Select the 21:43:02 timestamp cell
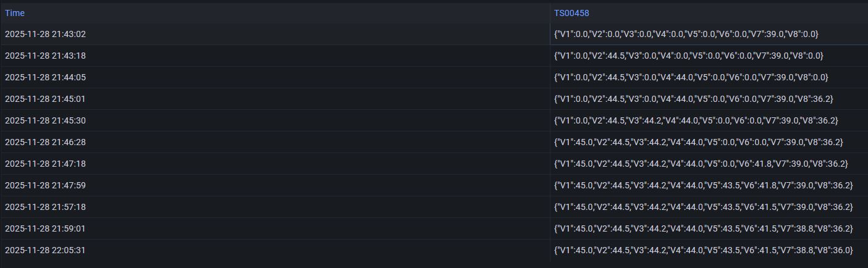The height and width of the screenshot is (268, 868). point(45,35)
